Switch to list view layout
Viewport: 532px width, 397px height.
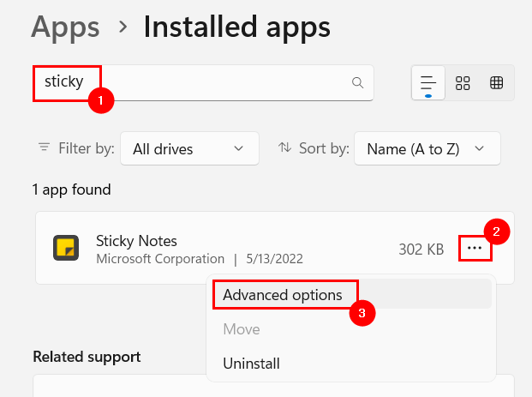[x=428, y=83]
